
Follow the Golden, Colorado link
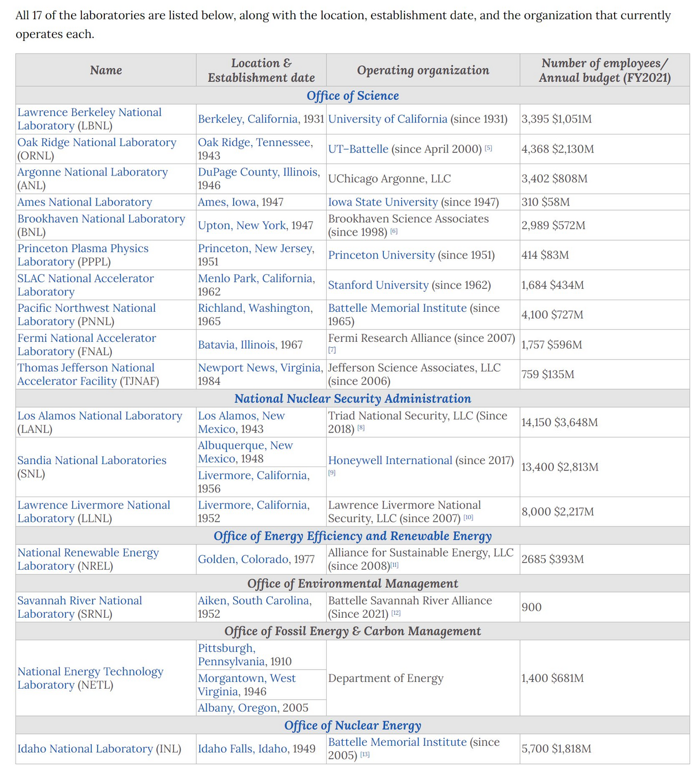pyautogui.click(x=244, y=559)
